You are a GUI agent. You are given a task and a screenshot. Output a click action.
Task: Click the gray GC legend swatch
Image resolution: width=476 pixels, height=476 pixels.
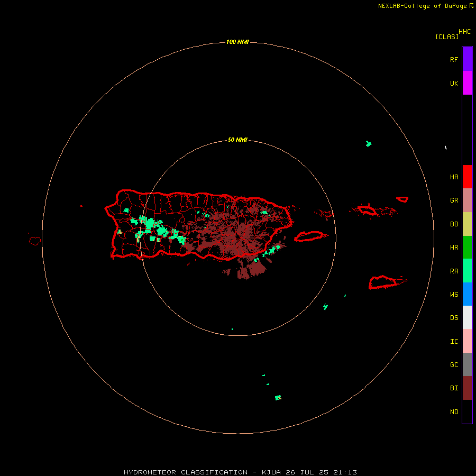pyautogui.click(x=467, y=364)
